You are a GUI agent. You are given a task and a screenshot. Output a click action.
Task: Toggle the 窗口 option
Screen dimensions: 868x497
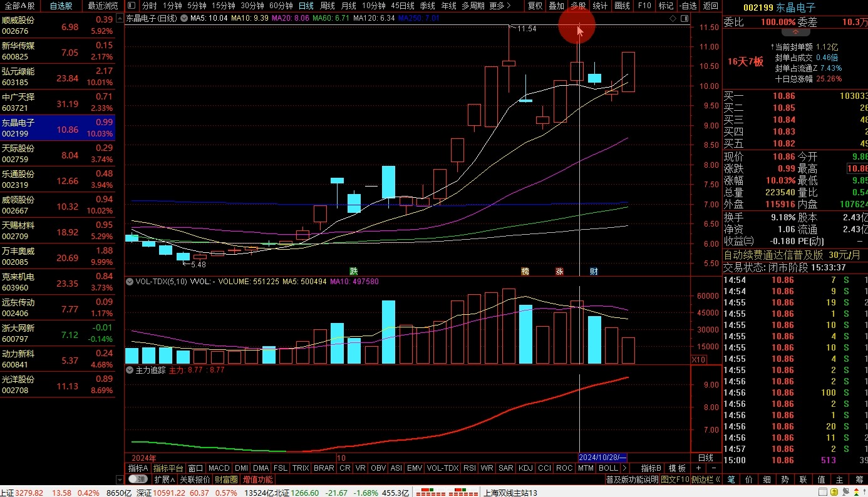point(195,468)
